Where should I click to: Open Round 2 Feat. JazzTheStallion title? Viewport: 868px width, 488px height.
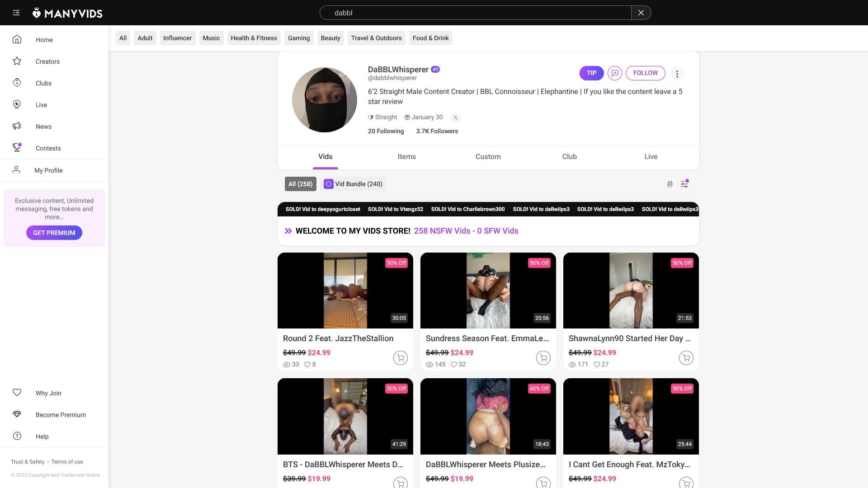[338, 338]
